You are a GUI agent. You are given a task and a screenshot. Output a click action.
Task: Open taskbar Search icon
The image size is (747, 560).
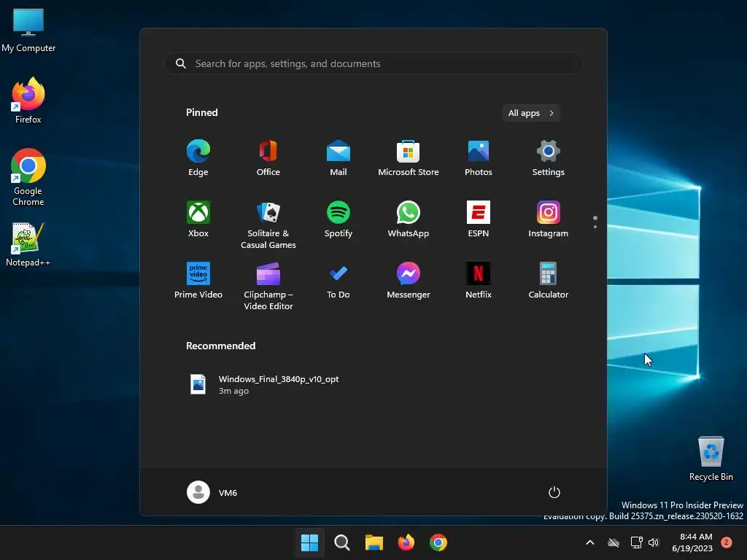(341, 542)
